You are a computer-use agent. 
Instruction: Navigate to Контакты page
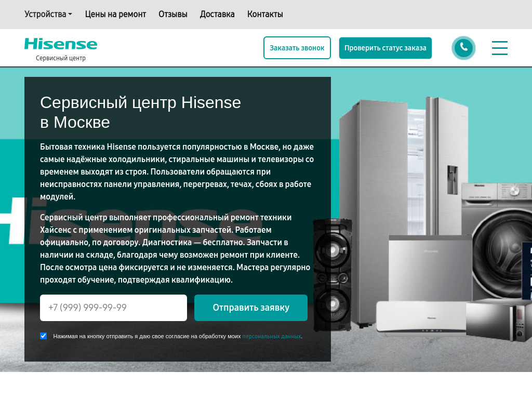pos(265,14)
